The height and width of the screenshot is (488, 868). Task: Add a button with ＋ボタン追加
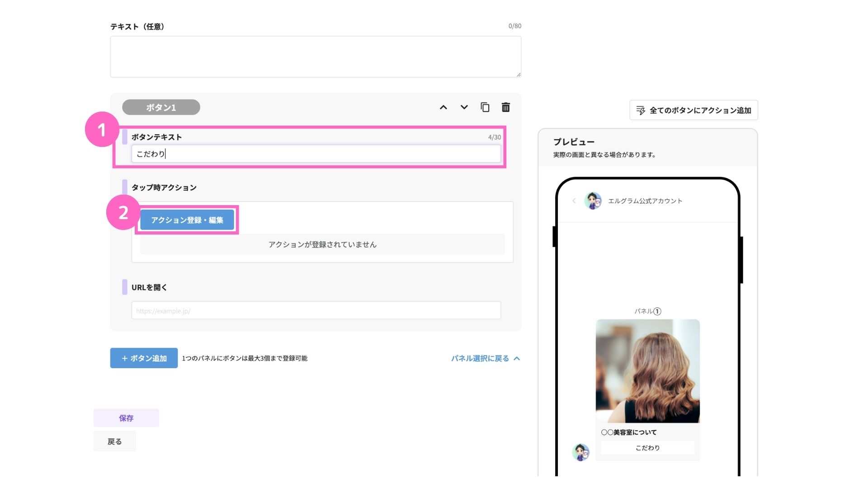(x=144, y=358)
